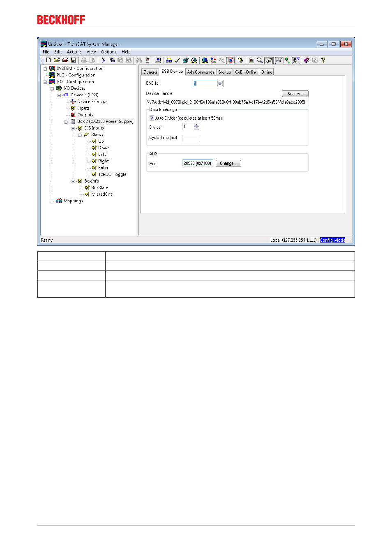Image resolution: width=392 pixels, height=555 pixels.
Task: Click the Divider spinner arrows
Action: (197, 127)
